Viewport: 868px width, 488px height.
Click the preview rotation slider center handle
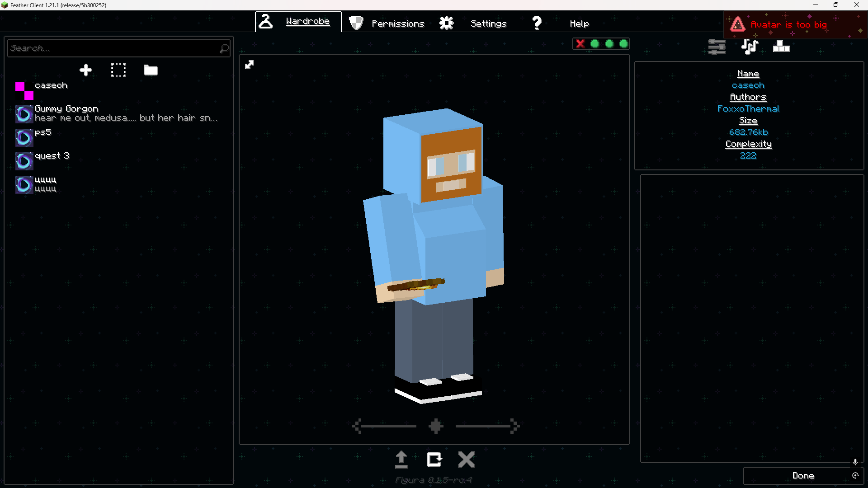436,426
